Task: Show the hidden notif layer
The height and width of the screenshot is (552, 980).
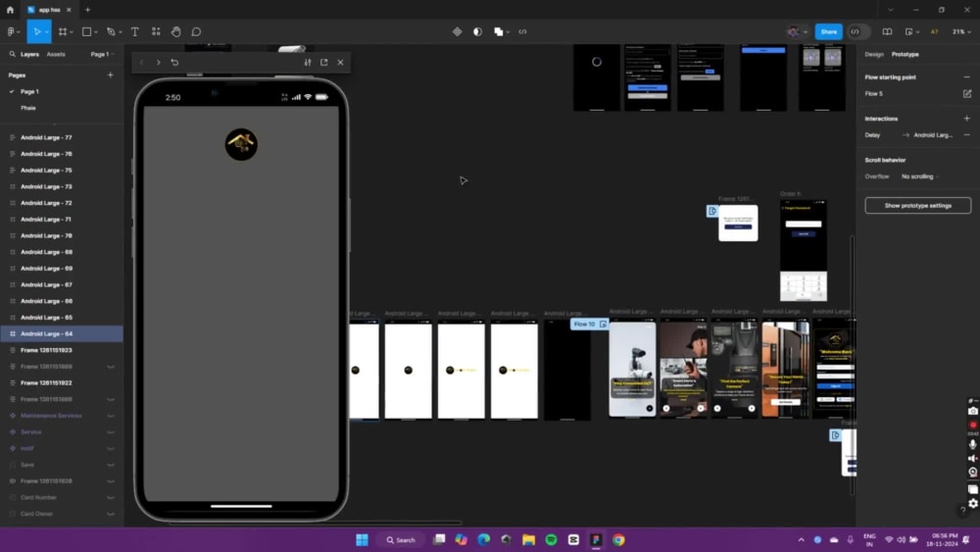Action: (x=111, y=448)
